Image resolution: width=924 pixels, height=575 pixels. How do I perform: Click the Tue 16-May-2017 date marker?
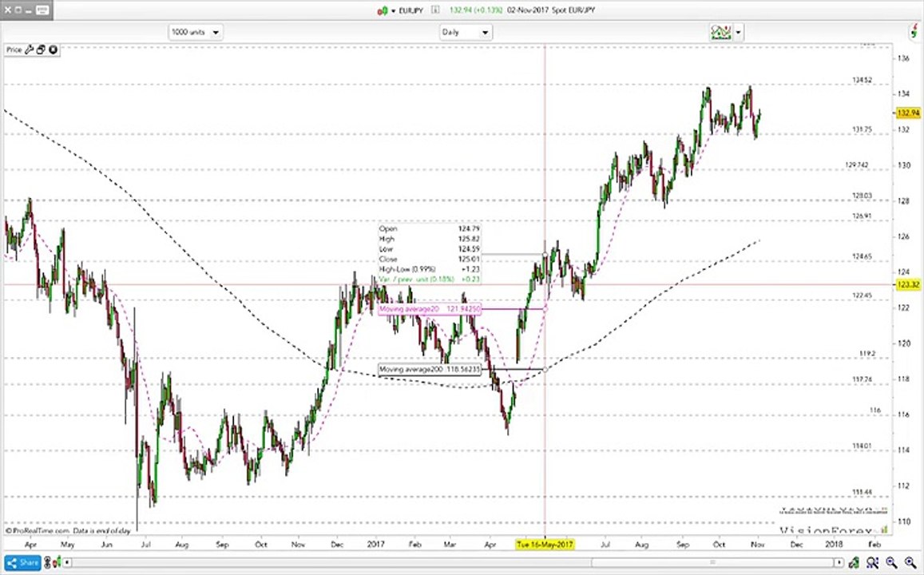(545, 545)
